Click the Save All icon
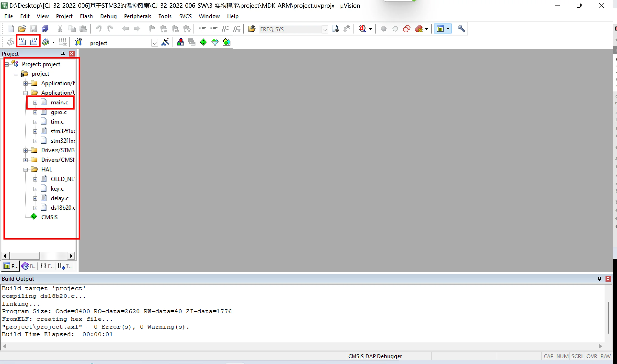The image size is (617, 364). (x=45, y=29)
